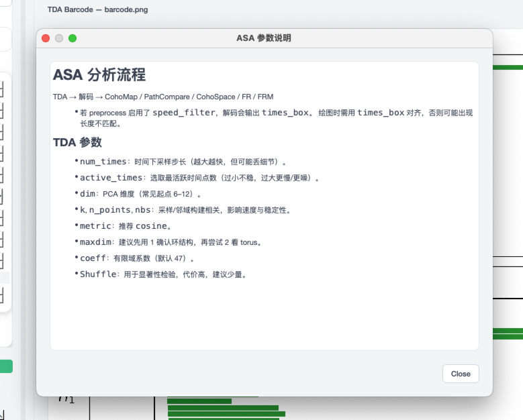Click the ASA 分析流程 heading

pyautogui.click(x=99, y=74)
